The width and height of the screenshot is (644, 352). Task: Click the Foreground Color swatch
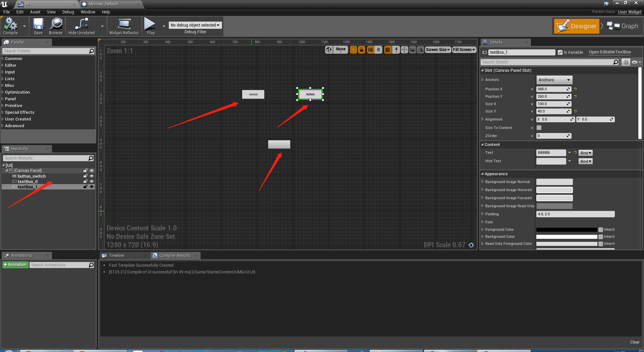coord(567,229)
